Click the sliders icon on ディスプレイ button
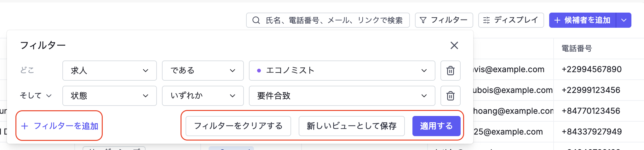The height and width of the screenshot is (150, 644). pos(486,20)
